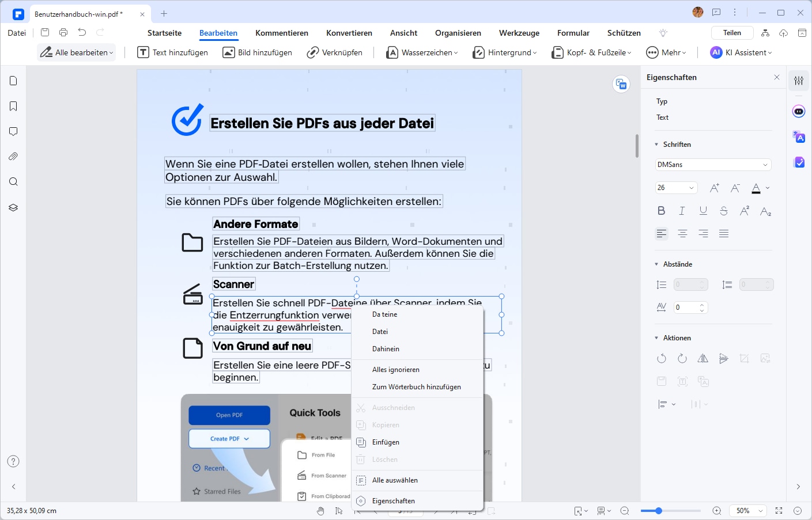
Task: Click Bild hinzufügen button
Action: pos(258,52)
